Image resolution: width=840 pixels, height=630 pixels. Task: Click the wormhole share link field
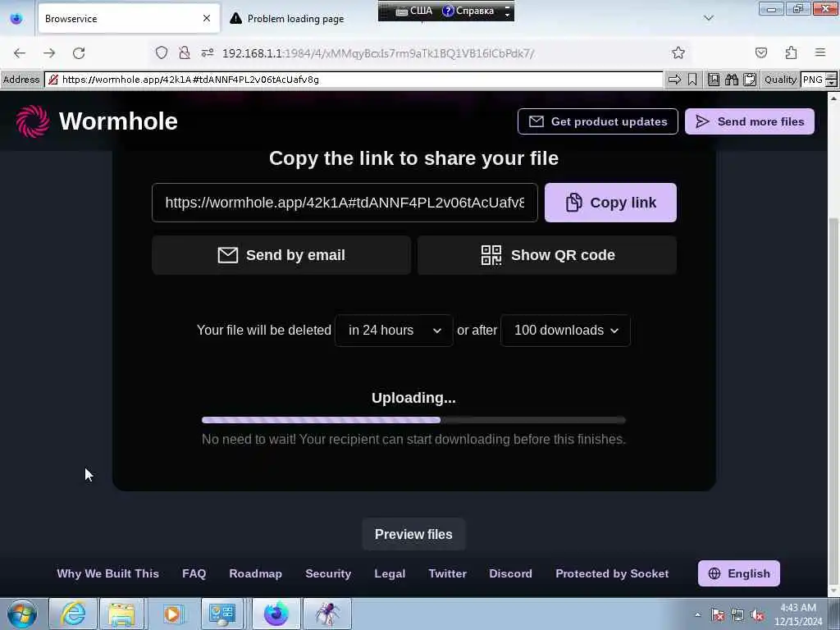coord(345,203)
